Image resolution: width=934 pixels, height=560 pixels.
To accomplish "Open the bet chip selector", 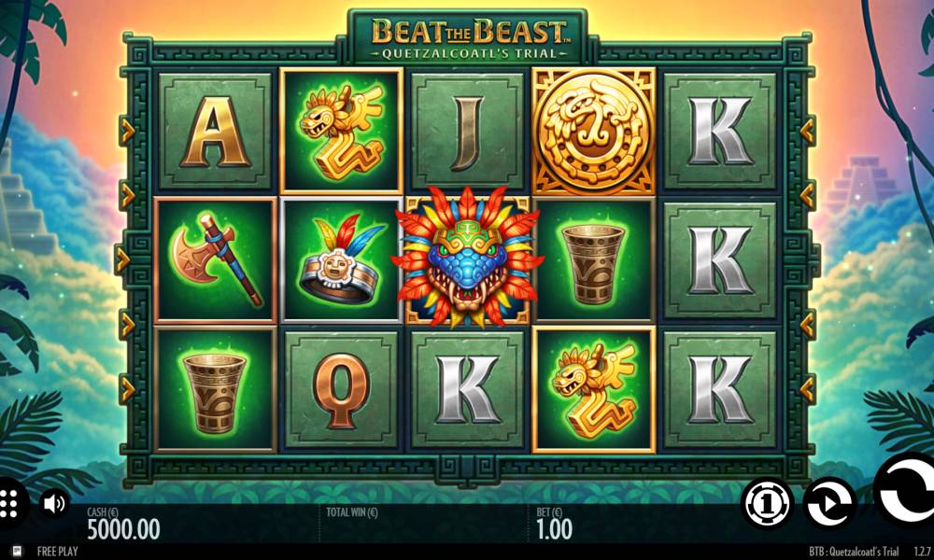I will point(767,504).
